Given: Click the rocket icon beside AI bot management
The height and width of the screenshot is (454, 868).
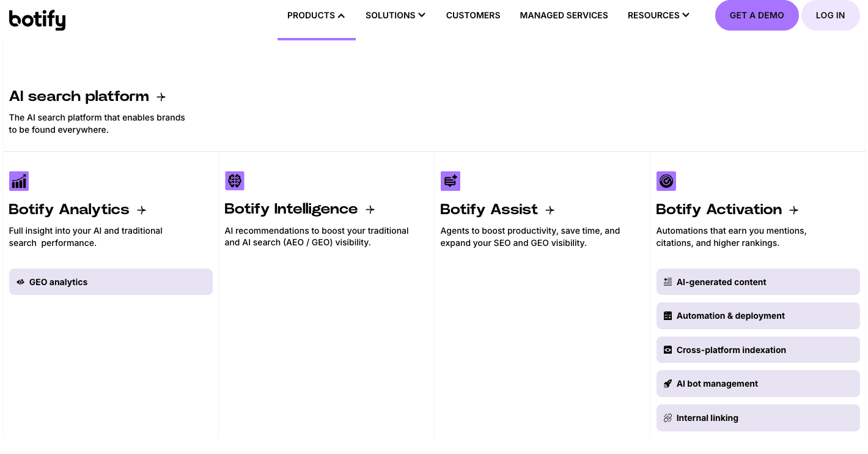Looking at the screenshot, I should [x=668, y=384].
